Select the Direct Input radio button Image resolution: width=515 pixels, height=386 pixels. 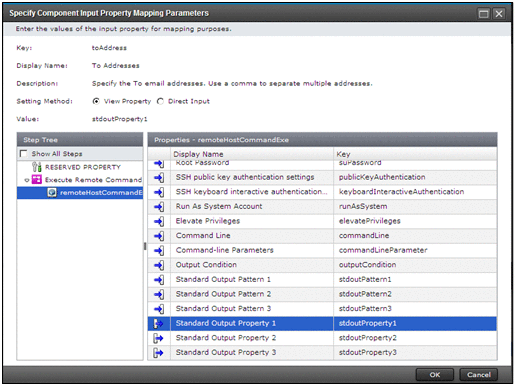coord(160,101)
